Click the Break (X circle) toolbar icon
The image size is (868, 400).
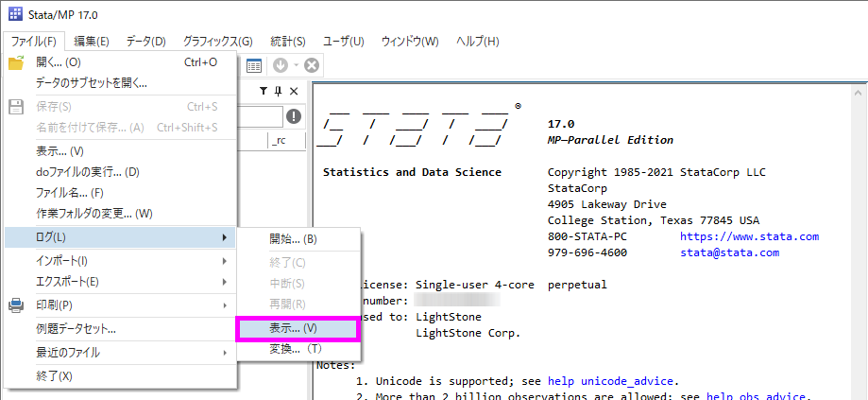312,66
